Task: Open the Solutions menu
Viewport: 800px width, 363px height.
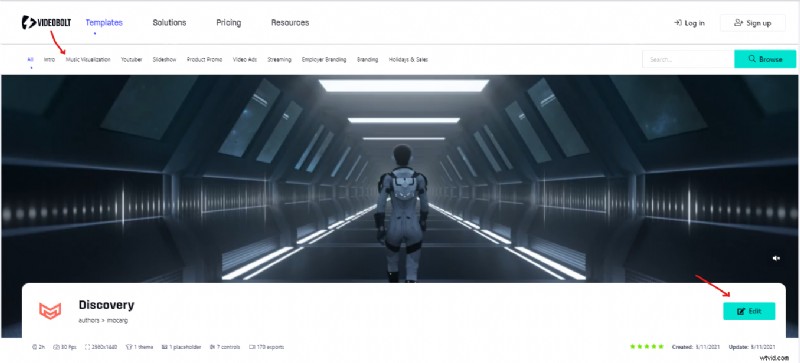Action: tap(169, 22)
